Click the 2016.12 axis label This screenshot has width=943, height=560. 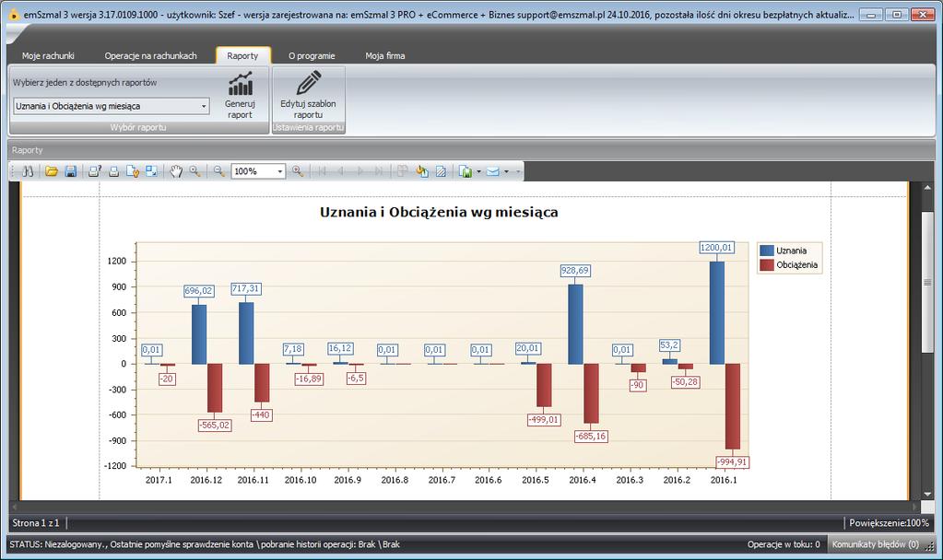click(x=206, y=480)
